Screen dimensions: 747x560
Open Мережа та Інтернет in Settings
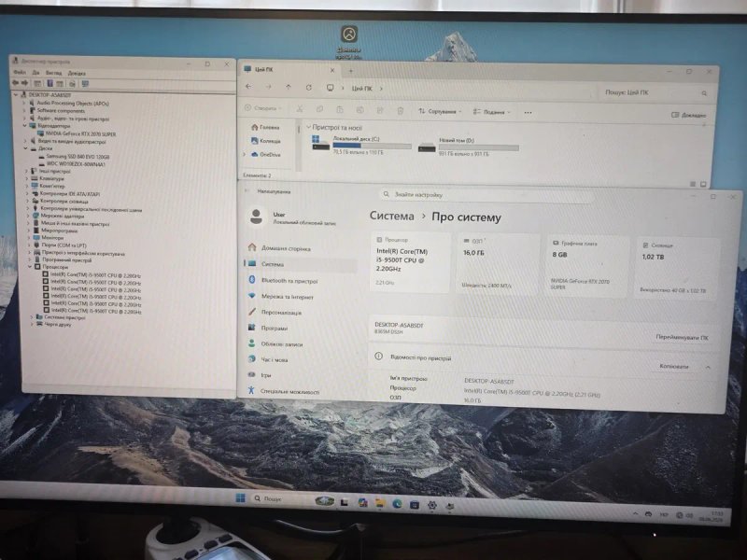coord(281,296)
